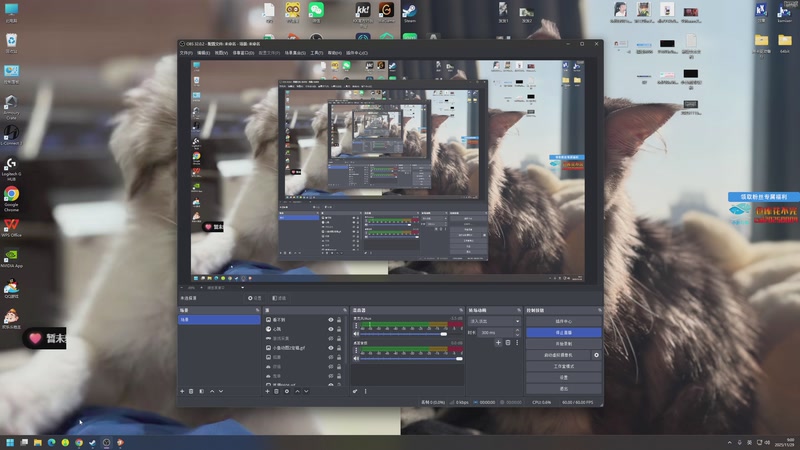Remove selected scene using trash icon
800x450 pixels.
191,391
